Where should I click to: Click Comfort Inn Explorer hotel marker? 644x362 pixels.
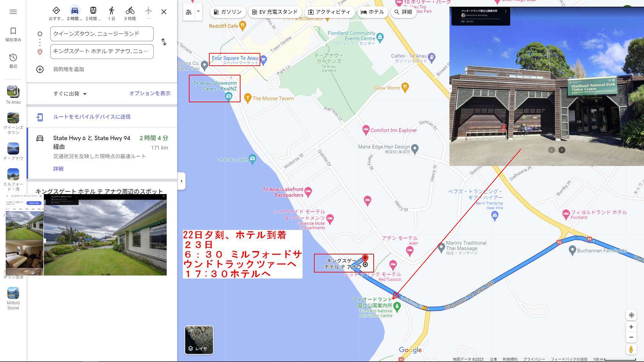[x=366, y=130]
